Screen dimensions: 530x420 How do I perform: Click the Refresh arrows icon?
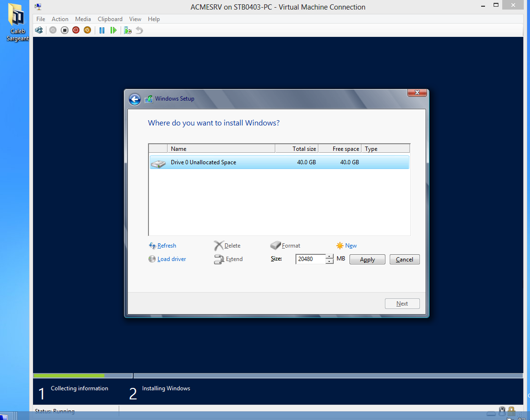point(152,246)
